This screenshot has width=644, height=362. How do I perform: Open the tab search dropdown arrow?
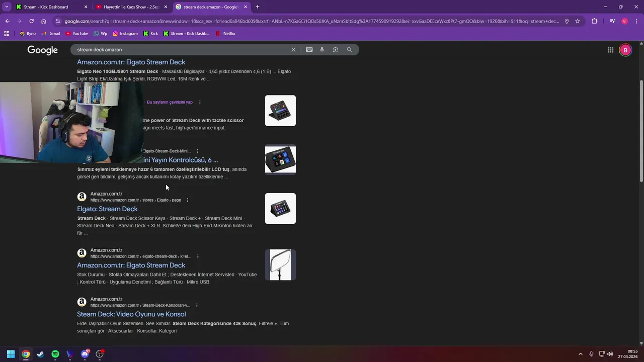[x=7, y=7]
